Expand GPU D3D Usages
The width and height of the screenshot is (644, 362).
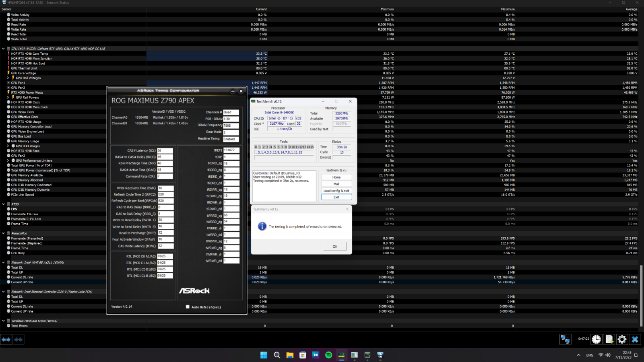pyautogui.click(x=8, y=146)
